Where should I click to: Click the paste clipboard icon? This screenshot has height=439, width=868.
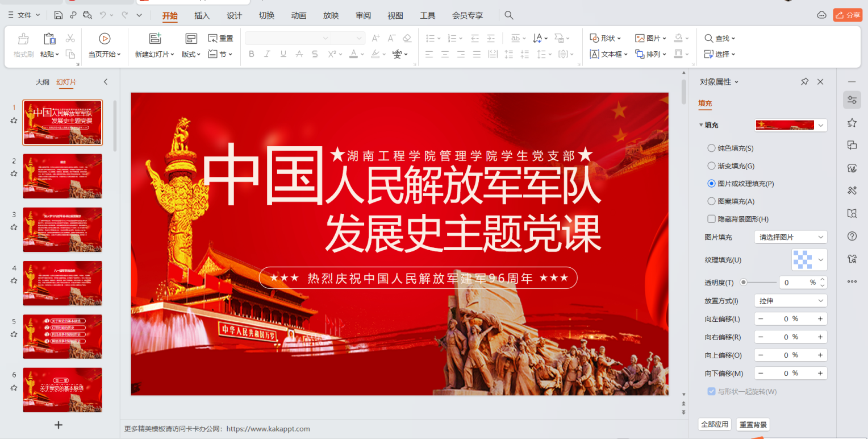coord(50,39)
